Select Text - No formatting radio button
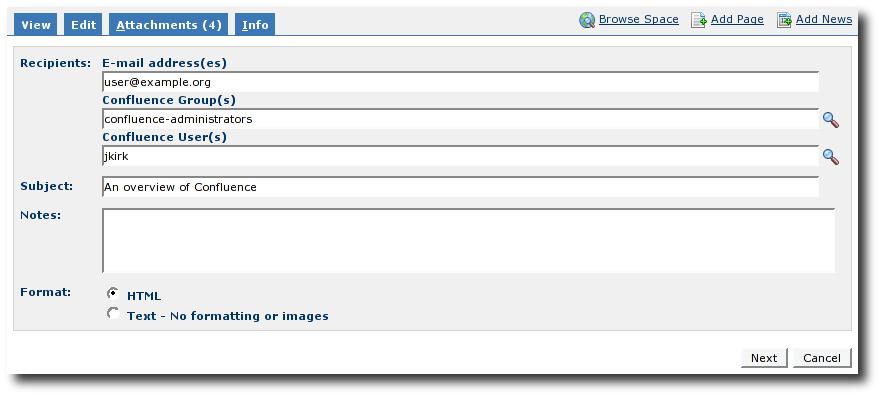This screenshot has width=881, height=397. click(x=113, y=314)
